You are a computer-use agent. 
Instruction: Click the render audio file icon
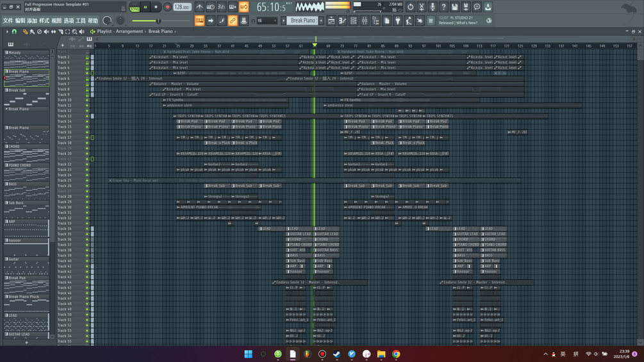(x=466, y=6)
